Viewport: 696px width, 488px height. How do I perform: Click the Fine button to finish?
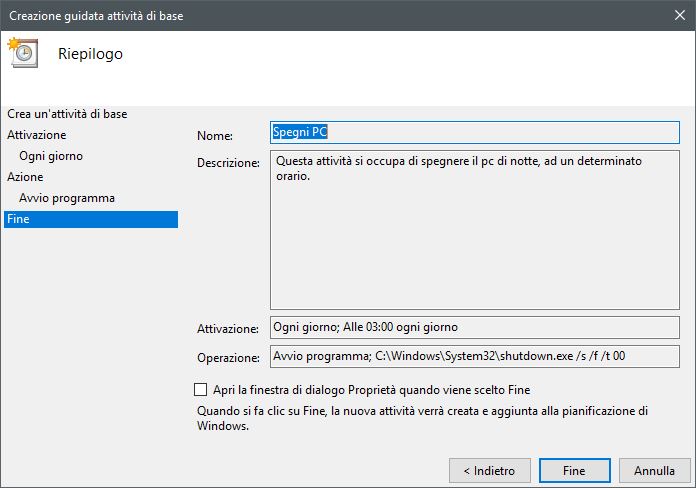(x=574, y=470)
